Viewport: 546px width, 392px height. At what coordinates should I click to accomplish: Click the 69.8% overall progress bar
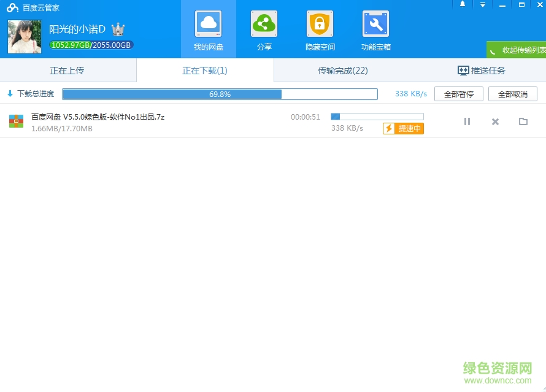click(x=220, y=93)
